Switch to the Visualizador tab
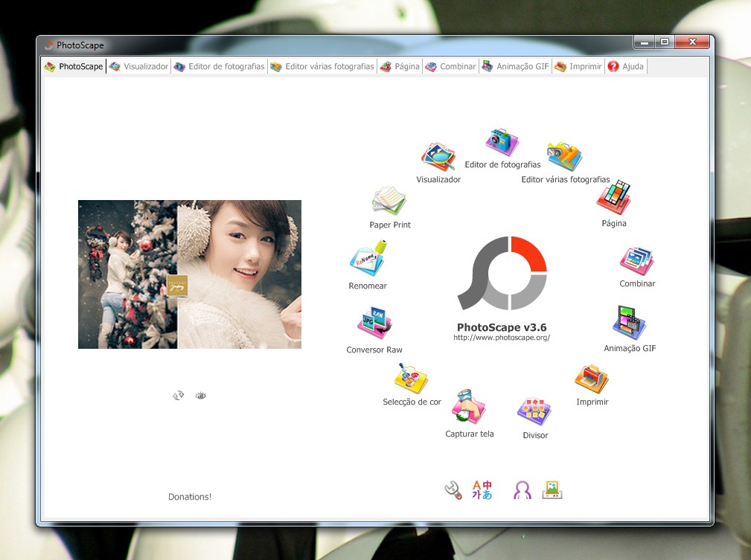Viewport: 751px width, 560px height. pos(139,66)
